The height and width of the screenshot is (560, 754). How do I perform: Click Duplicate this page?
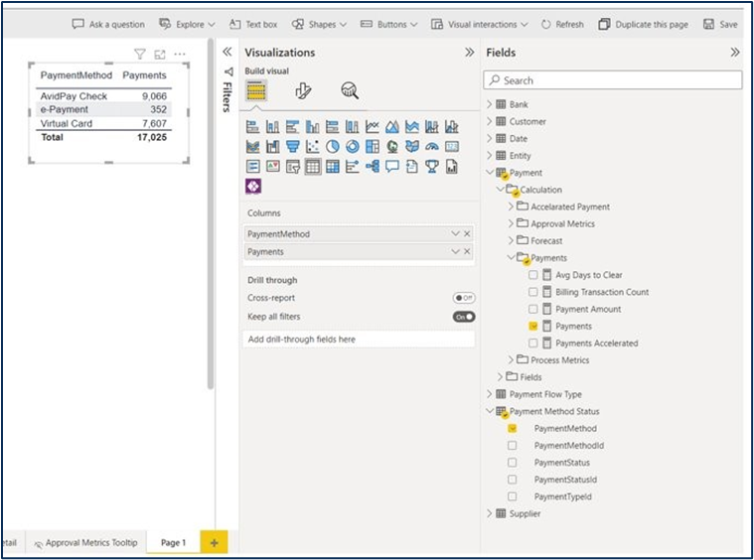point(643,24)
